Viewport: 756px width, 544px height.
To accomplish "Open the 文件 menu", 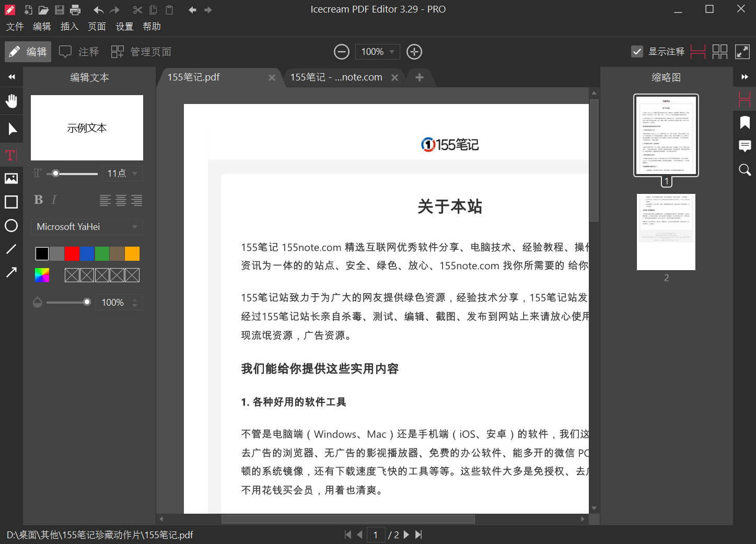I will pyautogui.click(x=15, y=27).
